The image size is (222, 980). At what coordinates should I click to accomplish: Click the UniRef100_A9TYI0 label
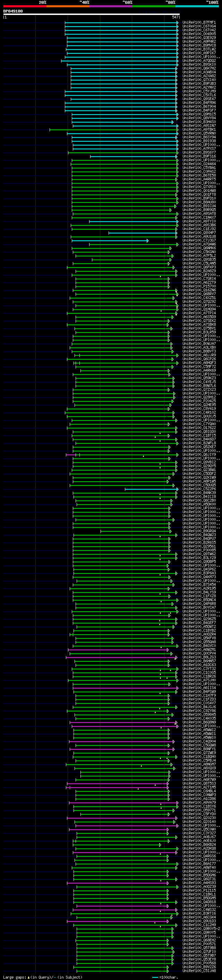click(x=199, y=221)
